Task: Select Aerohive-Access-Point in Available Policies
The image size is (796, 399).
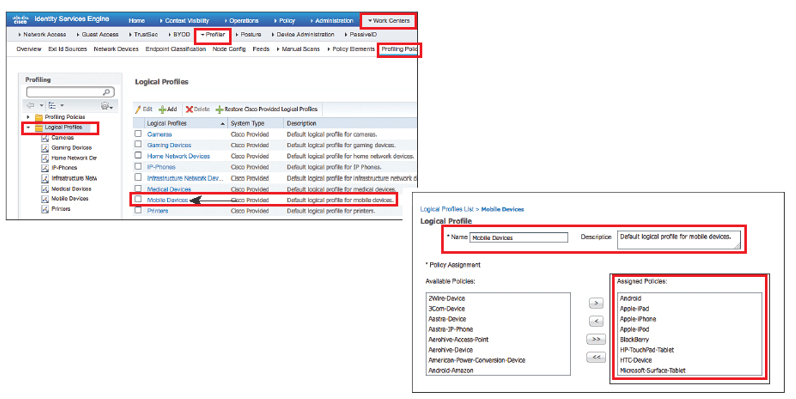Action: 458,340
